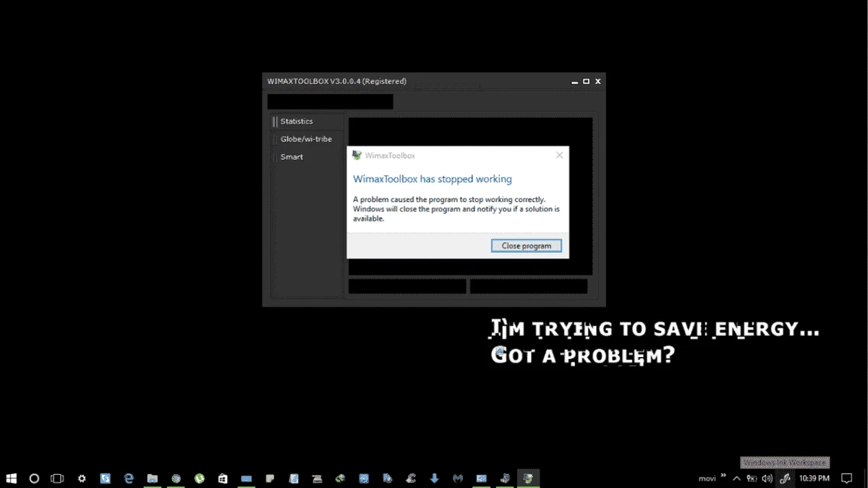Open Windows Ink Workspace
The height and width of the screenshot is (488, 868).
pos(785,479)
